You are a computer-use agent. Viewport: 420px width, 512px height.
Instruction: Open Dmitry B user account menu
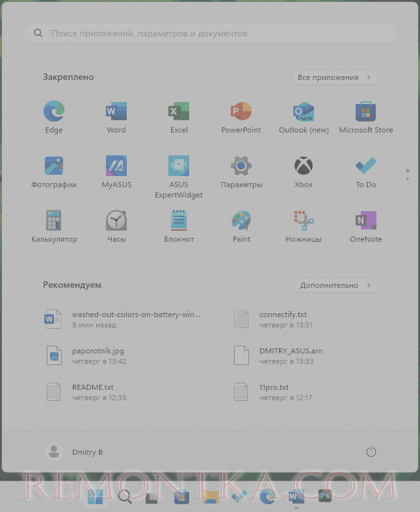[74, 452]
